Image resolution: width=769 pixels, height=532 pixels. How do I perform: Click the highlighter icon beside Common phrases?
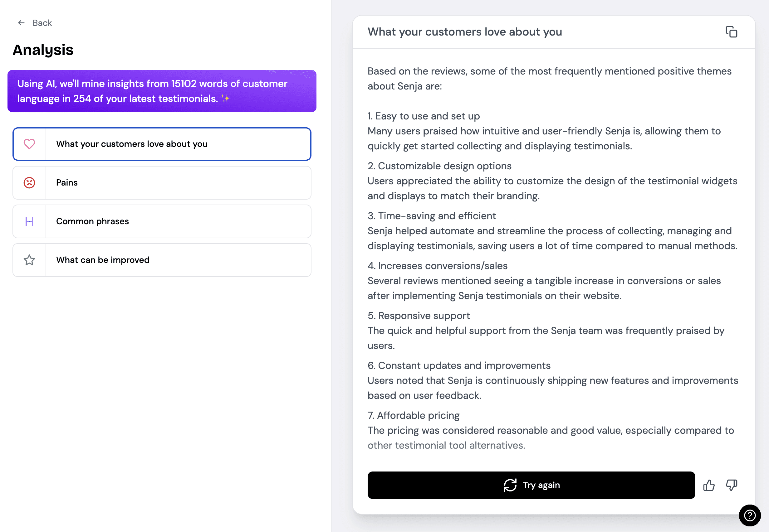click(x=29, y=221)
